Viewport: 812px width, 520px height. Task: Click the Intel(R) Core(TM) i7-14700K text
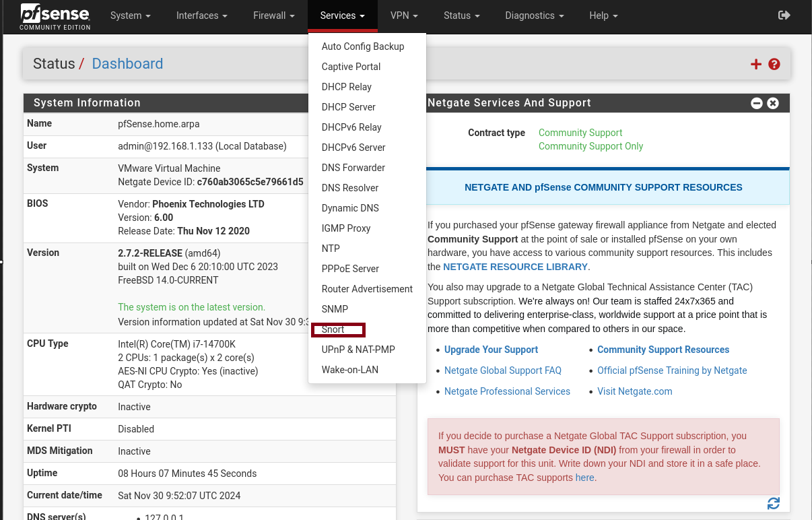pyautogui.click(x=177, y=344)
